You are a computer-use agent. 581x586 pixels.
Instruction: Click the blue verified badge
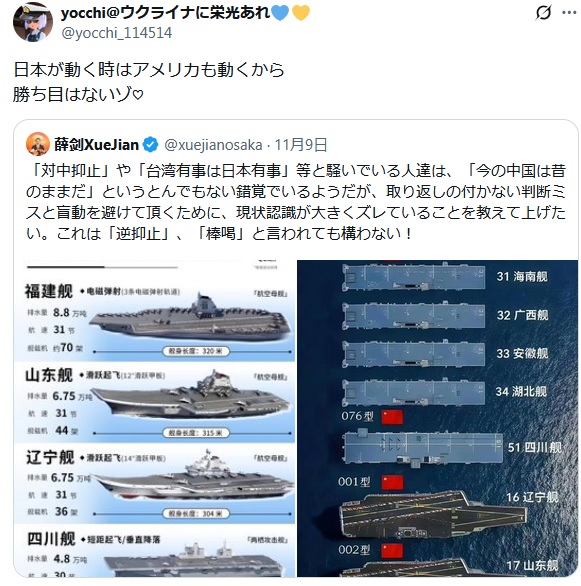(x=151, y=145)
